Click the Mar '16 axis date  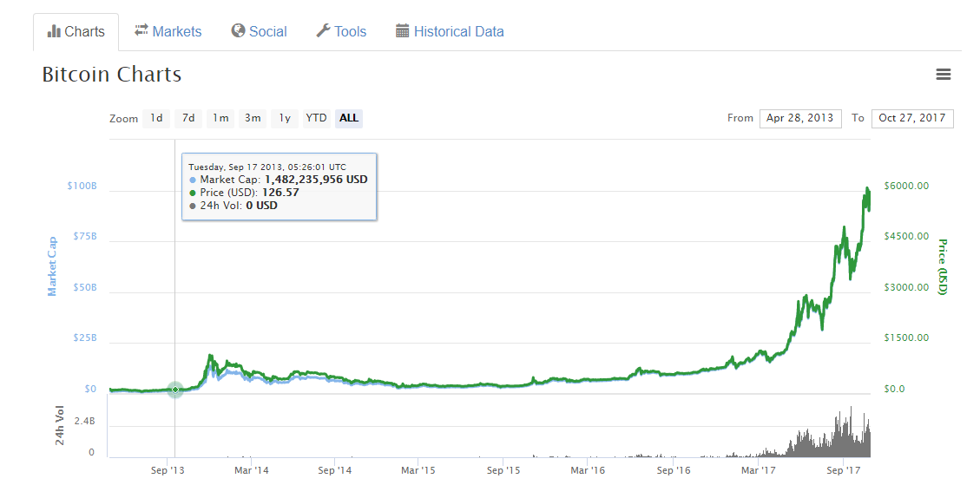[589, 469]
